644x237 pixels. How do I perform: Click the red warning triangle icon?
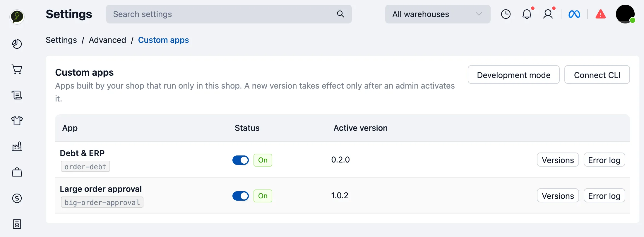click(x=601, y=14)
